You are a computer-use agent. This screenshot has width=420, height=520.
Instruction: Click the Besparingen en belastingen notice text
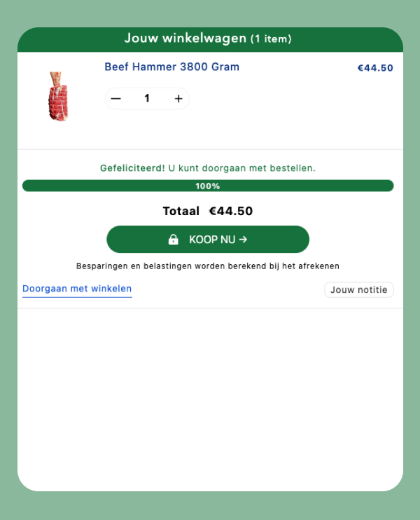(x=208, y=266)
